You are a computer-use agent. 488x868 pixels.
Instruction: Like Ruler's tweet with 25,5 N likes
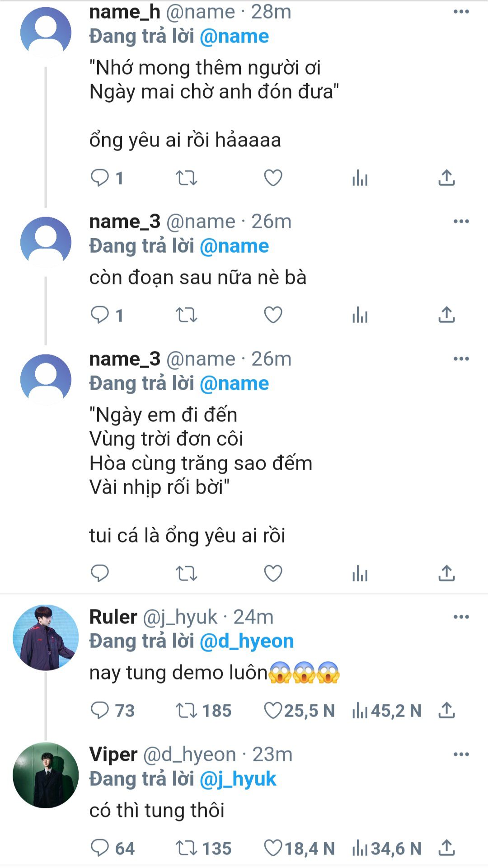(x=273, y=711)
